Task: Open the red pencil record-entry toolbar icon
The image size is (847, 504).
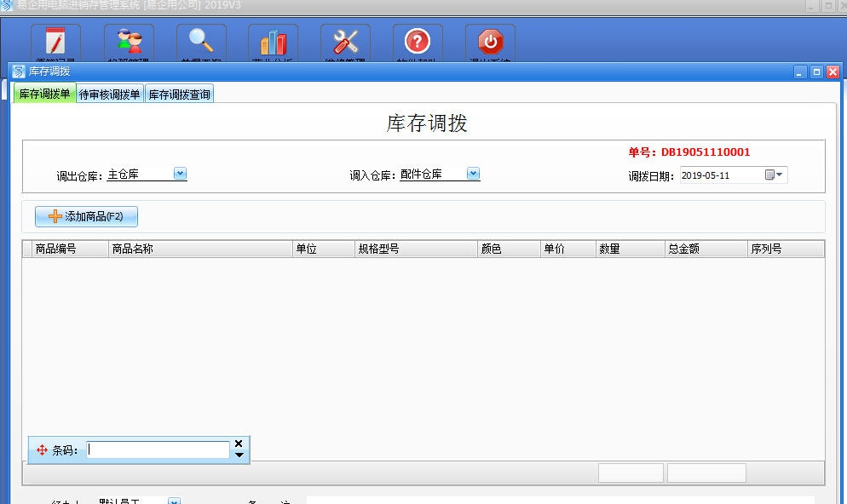Action: [55, 41]
